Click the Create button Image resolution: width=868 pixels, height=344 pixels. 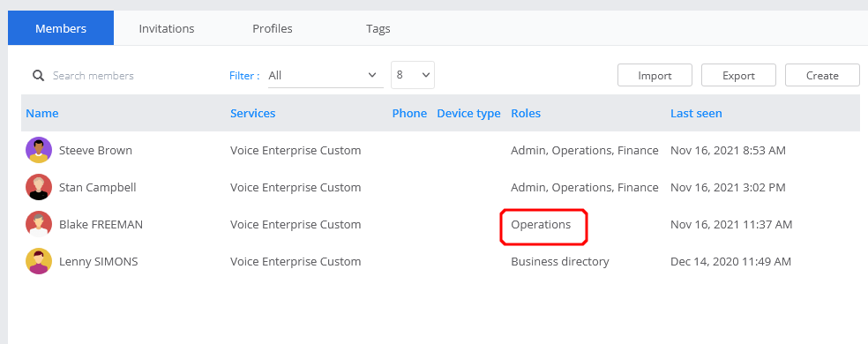point(822,75)
